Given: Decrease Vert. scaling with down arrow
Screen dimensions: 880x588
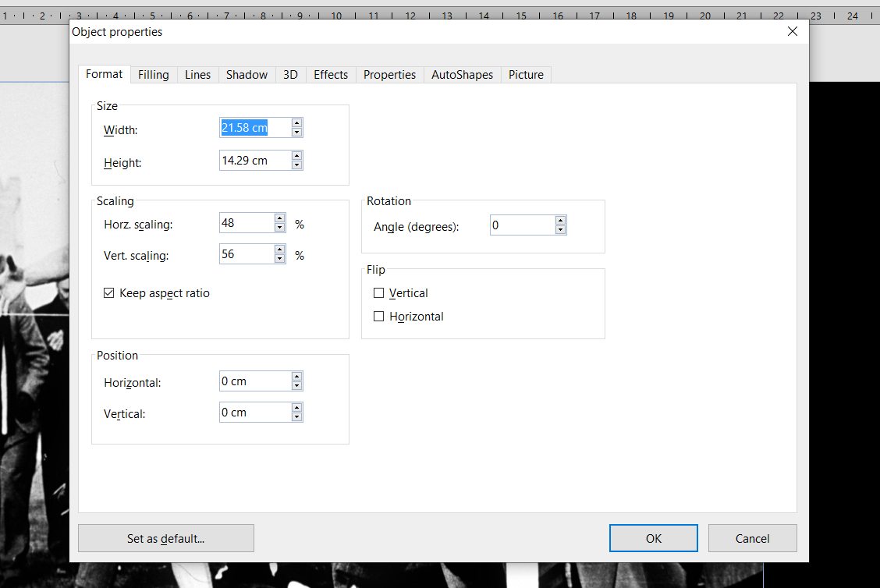Looking at the screenshot, I should click(279, 259).
